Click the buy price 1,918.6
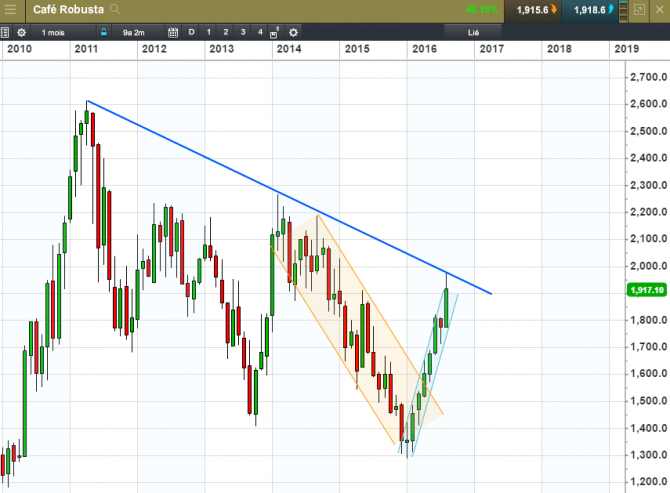This screenshot has height=493, width=670. pos(589,10)
